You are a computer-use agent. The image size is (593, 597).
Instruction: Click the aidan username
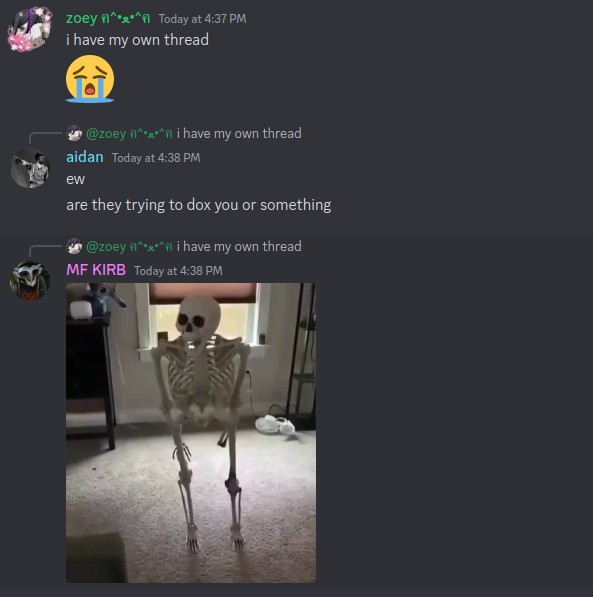click(x=85, y=157)
